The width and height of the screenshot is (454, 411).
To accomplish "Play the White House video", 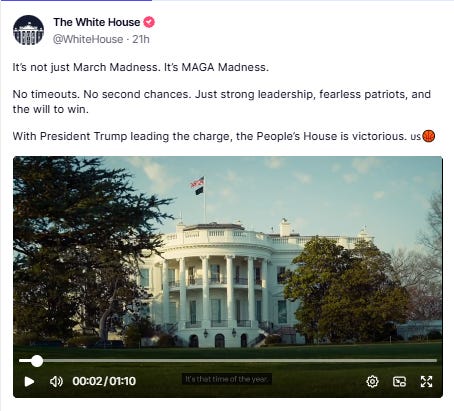I will tap(29, 381).
